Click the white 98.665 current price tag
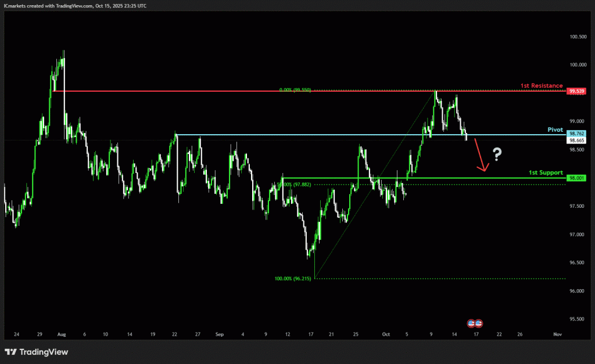The height and width of the screenshot is (364, 595). tap(577, 140)
